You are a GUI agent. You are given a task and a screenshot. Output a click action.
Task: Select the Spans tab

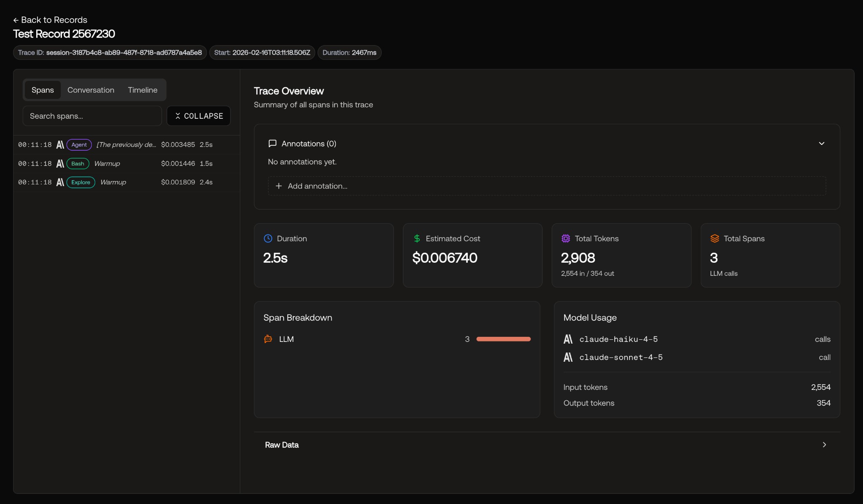[43, 90]
